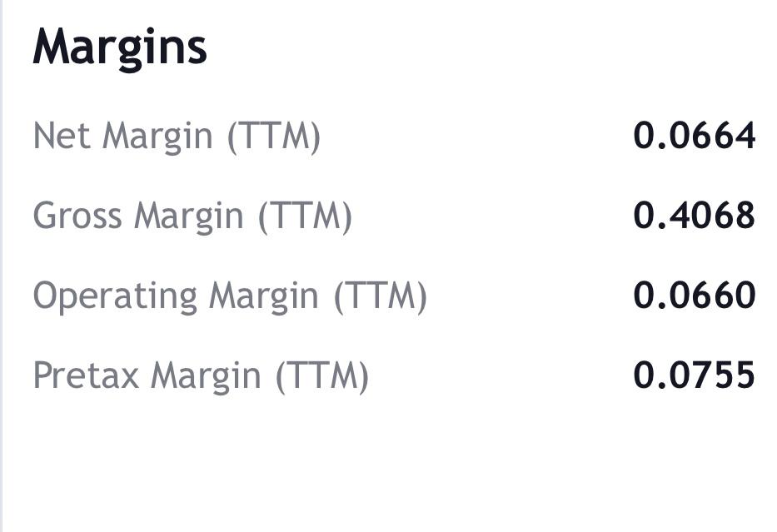Click the Net Margin value 0.0664
The width and height of the screenshot is (777, 532).
[694, 136]
